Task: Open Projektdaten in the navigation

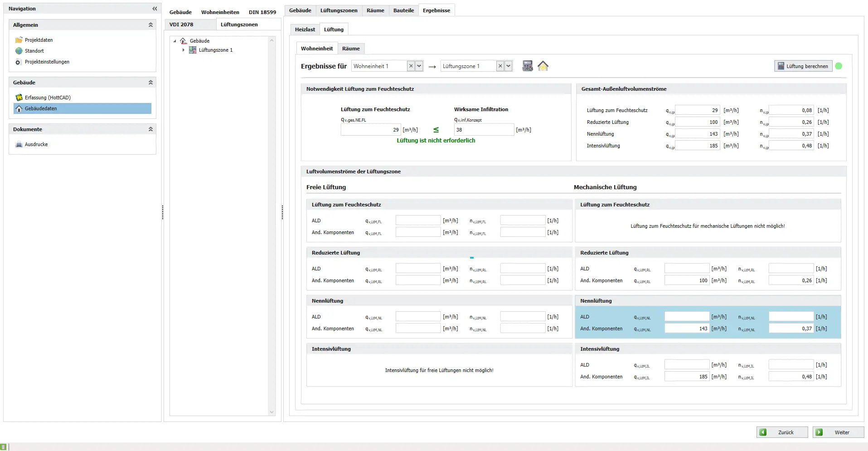Action: click(x=39, y=40)
